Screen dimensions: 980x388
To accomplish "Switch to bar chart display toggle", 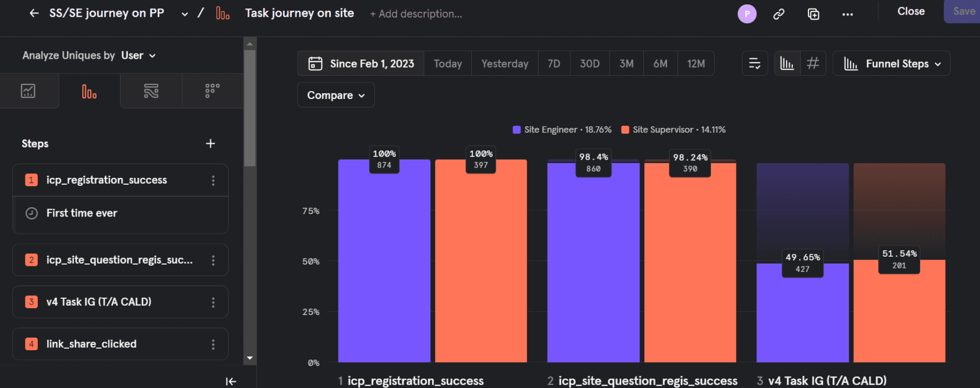I will click(787, 63).
